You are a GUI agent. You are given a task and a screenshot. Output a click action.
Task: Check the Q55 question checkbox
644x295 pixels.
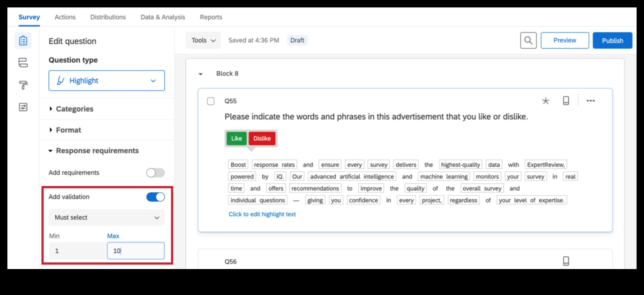pos(211,101)
